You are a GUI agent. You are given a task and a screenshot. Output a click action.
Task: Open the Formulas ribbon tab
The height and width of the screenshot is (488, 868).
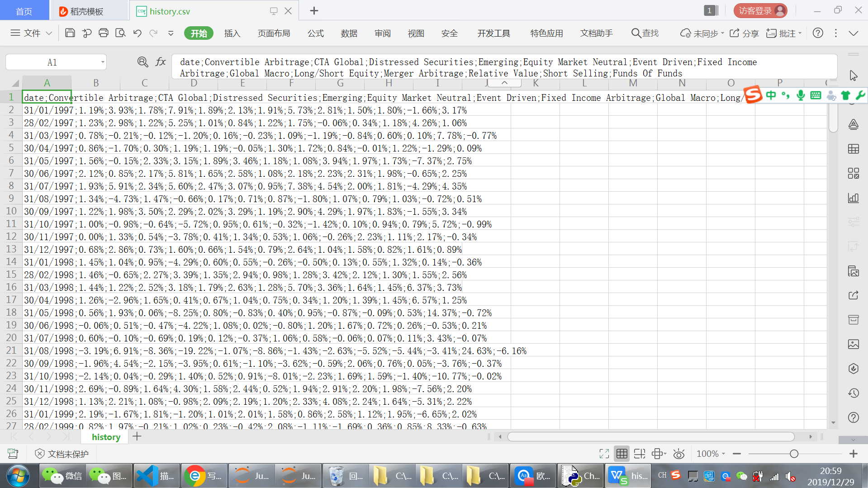(316, 33)
